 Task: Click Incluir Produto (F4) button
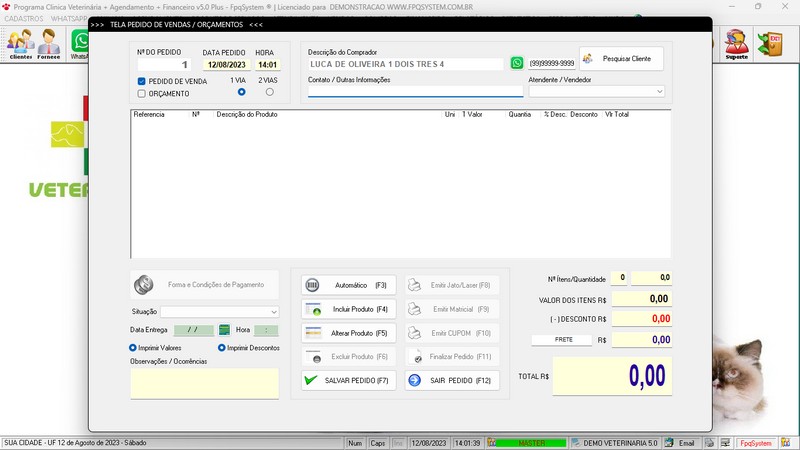click(348, 309)
